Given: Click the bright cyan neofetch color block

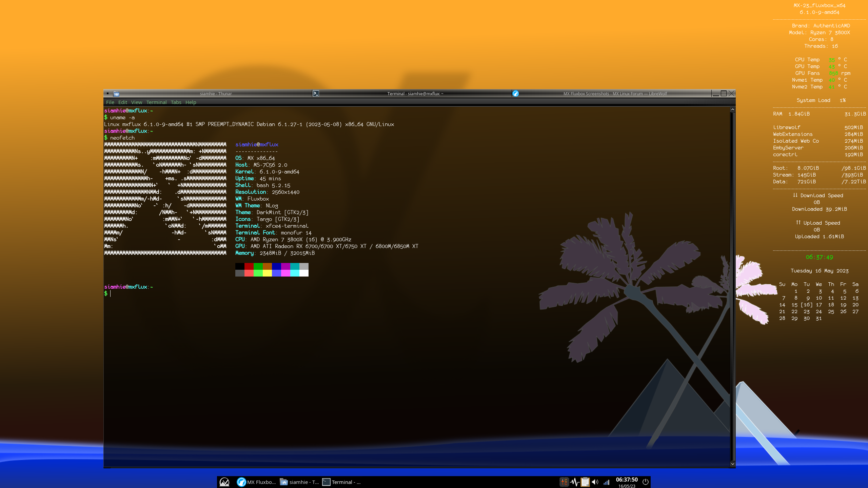Looking at the screenshot, I should pyautogui.click(x=295, y=273).
